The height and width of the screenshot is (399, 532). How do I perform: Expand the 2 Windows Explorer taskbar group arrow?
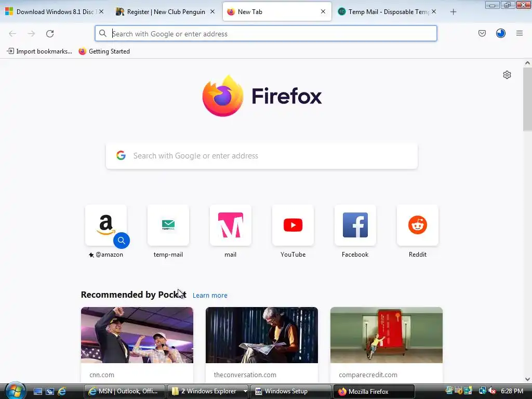(x=245, y=391)
